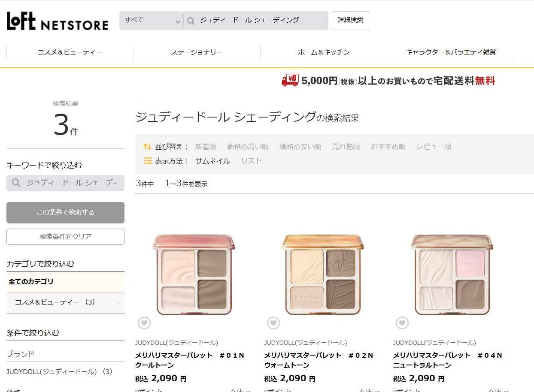Favorite the #02N ウォームトーン palette heart icon
The height and width of the screenshot is (392, 534).
pos(273,323)
